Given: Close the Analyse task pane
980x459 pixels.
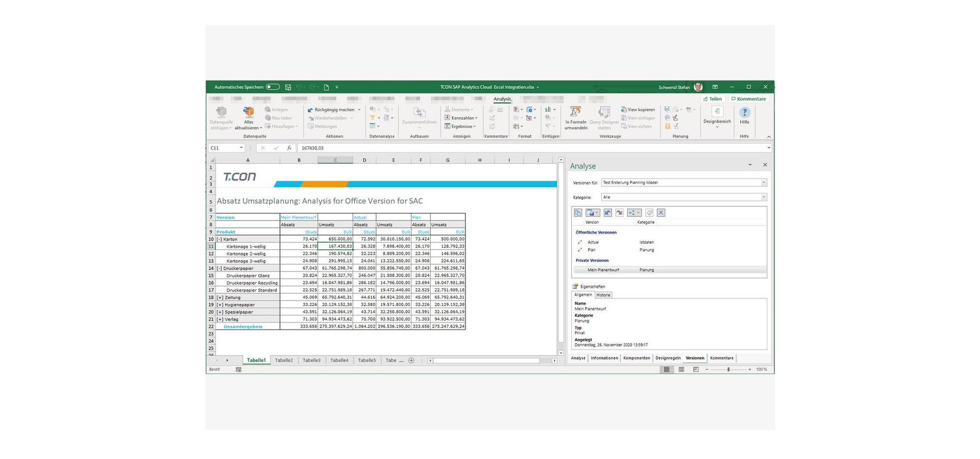Looking at the screenshot, I should [765, 165].
